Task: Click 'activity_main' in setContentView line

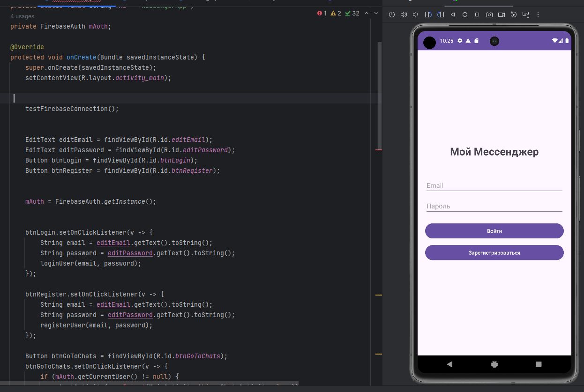Action: [140, 78]
